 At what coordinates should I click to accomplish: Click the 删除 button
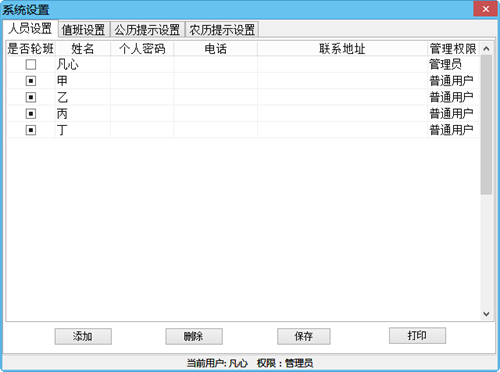(194, 336)
